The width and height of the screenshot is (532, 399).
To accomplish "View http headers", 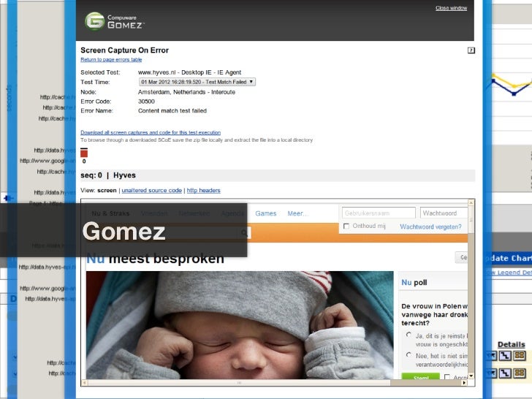I will (204, 190).
